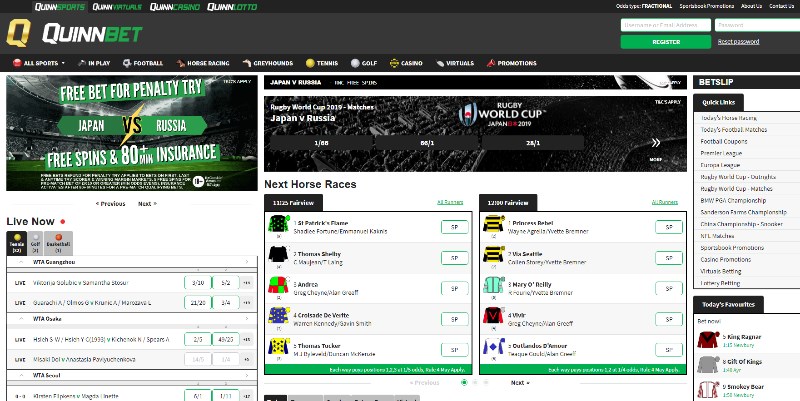The image size is (800, 401).
Task: Click Gift Of Kings grey silk
Action: pos(708,364)
